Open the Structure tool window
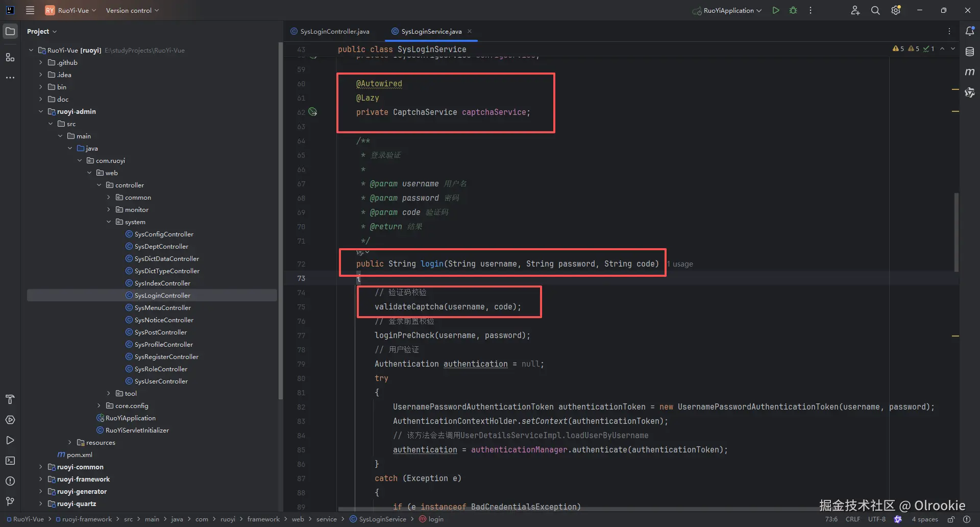The height and width of the screenshot is (527, 980). [x=10, y=57]
